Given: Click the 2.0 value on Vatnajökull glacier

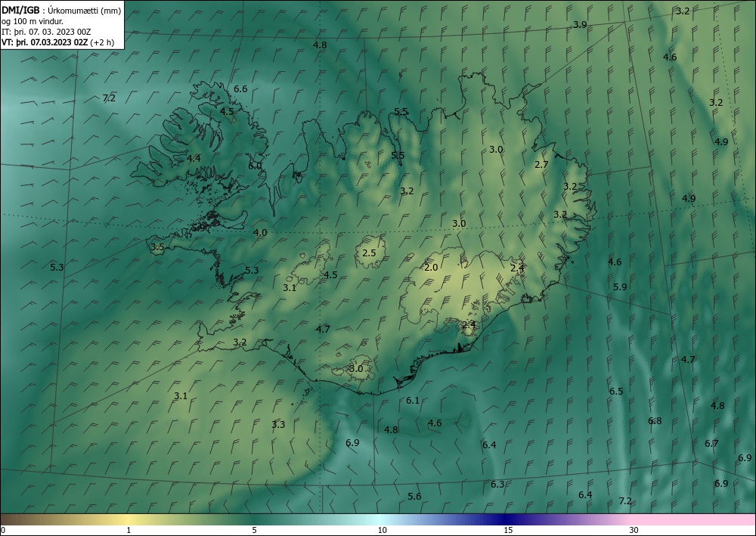Looking at the screenshot, I should tap(431, 268).
